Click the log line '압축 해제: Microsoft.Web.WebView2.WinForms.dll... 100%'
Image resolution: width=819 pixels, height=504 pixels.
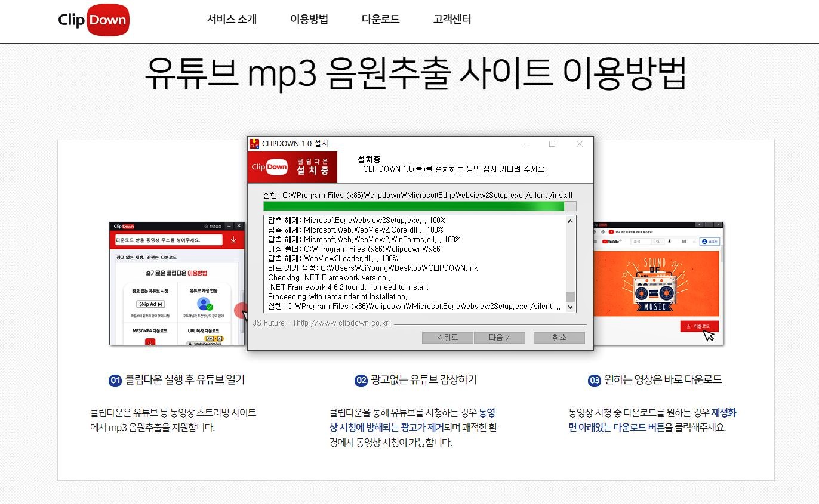pos(364,239)
